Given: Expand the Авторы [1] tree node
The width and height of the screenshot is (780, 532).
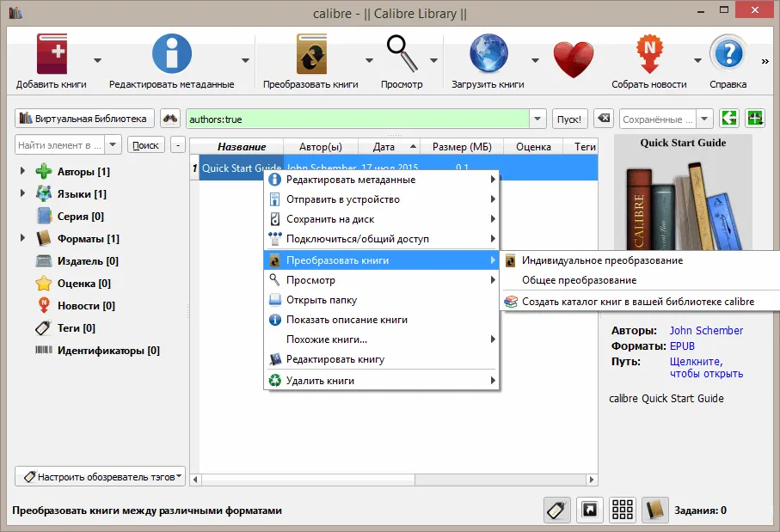Looking at the screenshot, I should pyautogui.click(x=22, y=171).
